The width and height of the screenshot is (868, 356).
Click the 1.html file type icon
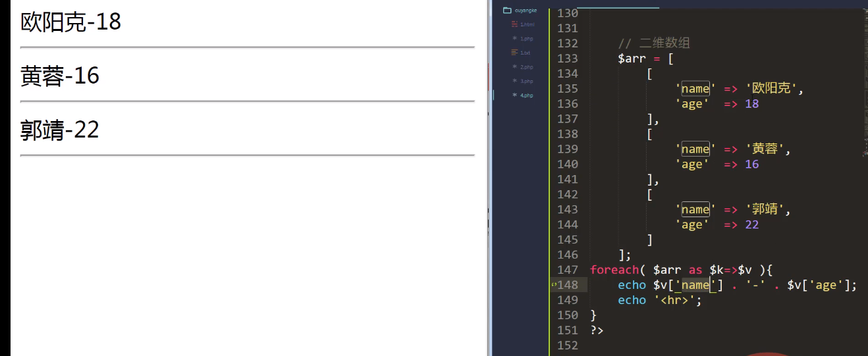pyautogui.click(x=514, y=24)
